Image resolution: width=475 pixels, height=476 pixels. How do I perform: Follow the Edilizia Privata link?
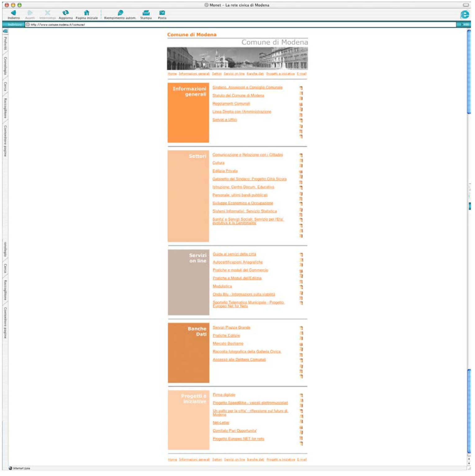(225, 171)
